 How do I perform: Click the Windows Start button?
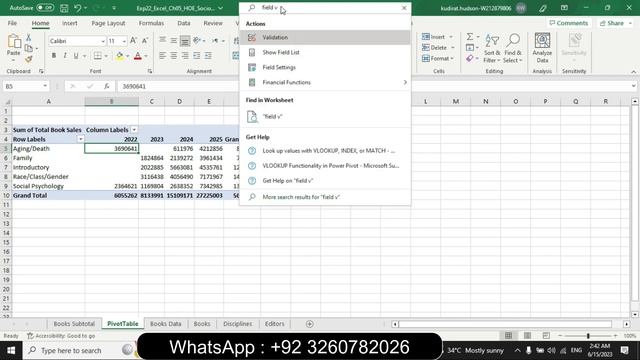click(x=11, y=351)
